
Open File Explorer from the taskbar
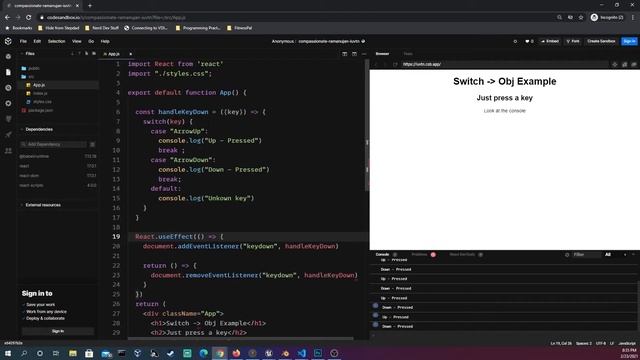pos(73,353)
